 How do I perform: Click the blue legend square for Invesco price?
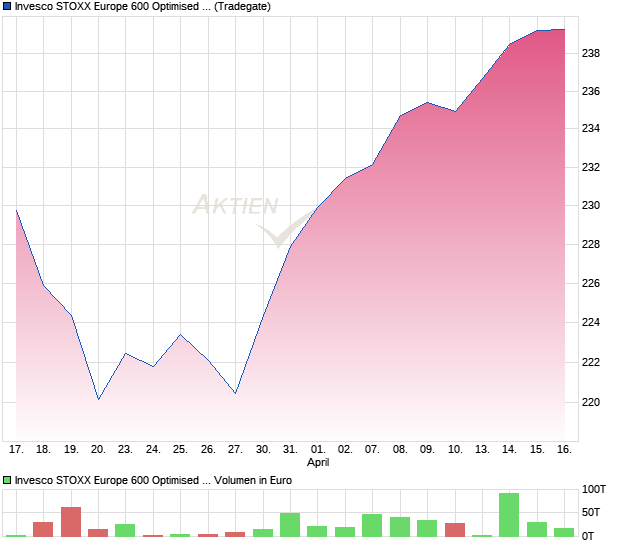[x=7, y=6]
